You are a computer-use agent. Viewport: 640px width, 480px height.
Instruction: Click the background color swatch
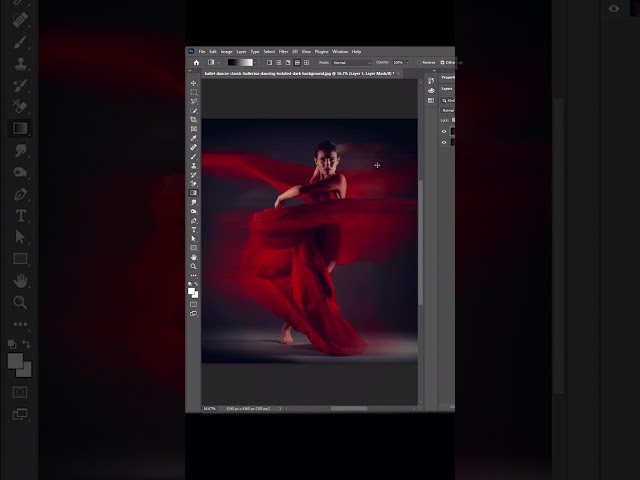[x=196, y=295]
